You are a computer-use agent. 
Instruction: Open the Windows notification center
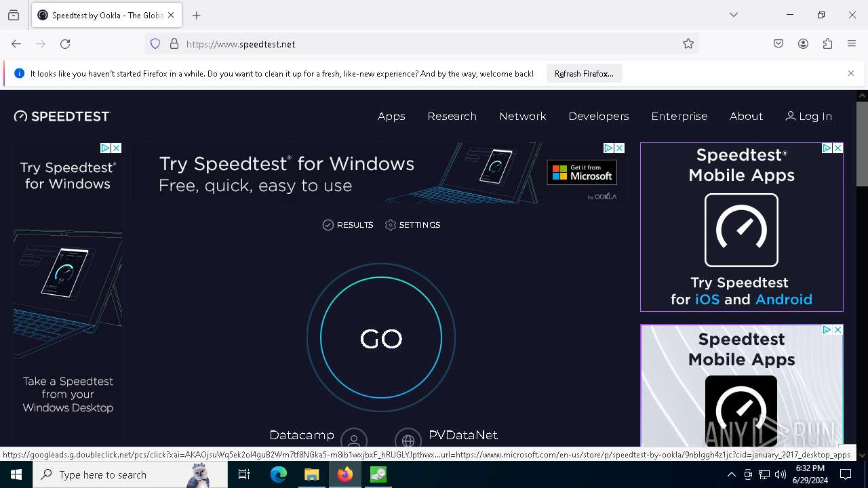pyautogui.click(x=846, y=475)
